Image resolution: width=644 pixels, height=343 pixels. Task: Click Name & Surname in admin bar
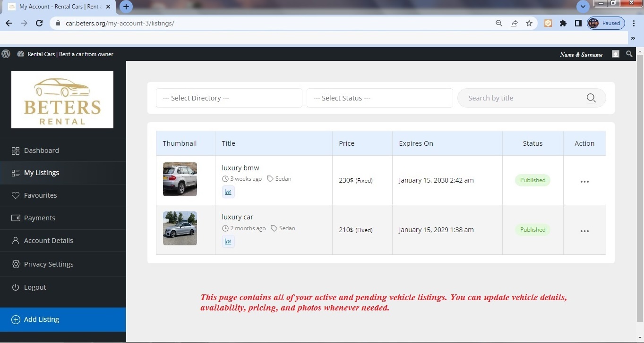581,55
